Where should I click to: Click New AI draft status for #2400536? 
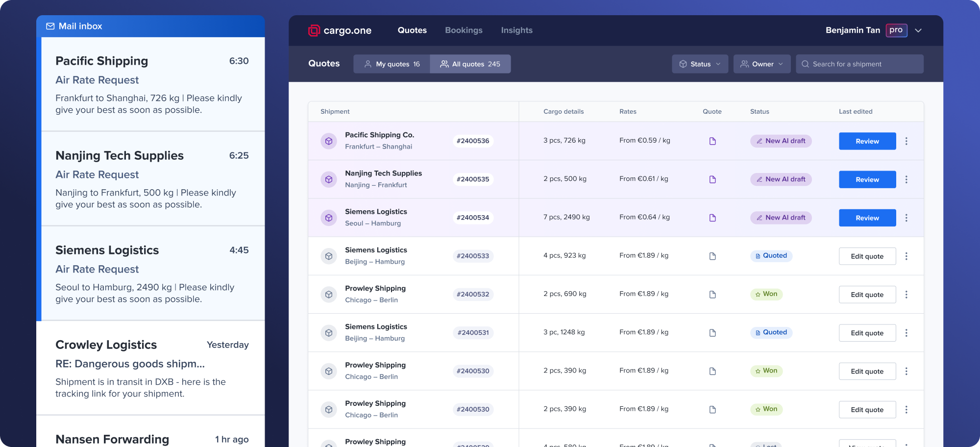pos(781,141)
